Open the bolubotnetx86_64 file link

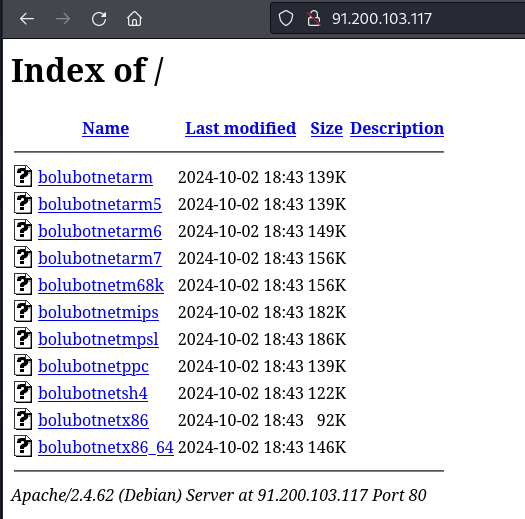coord(106,447)
